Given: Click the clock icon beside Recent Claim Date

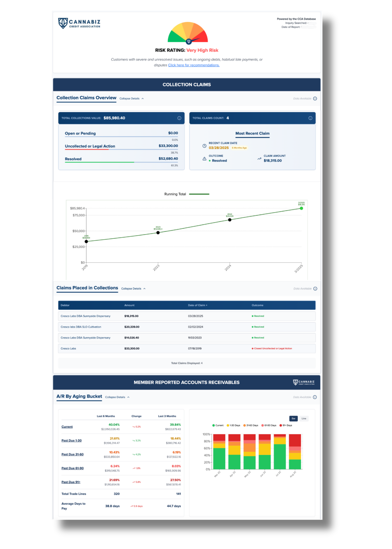Looking at the screenshot, I should 204,146.
